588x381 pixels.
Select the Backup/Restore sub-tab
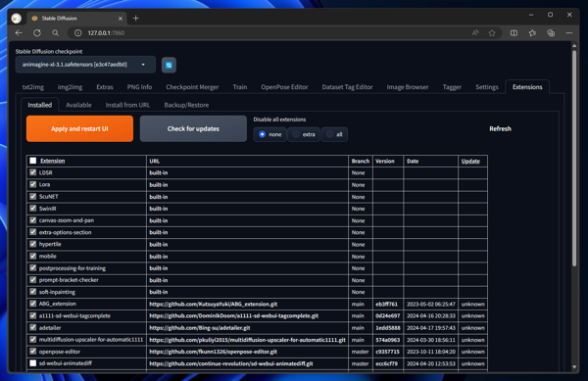point(186,105)
